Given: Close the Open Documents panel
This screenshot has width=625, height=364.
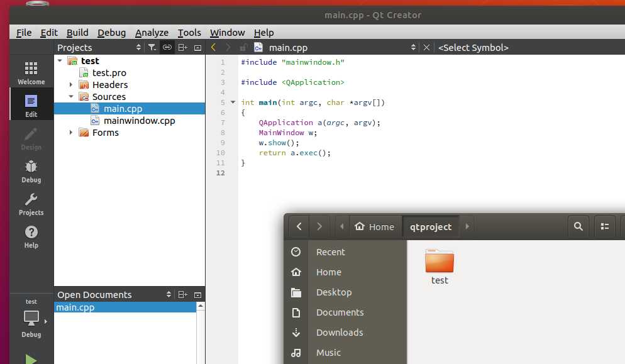Looking at the screenshot, I should pos(197,295).
